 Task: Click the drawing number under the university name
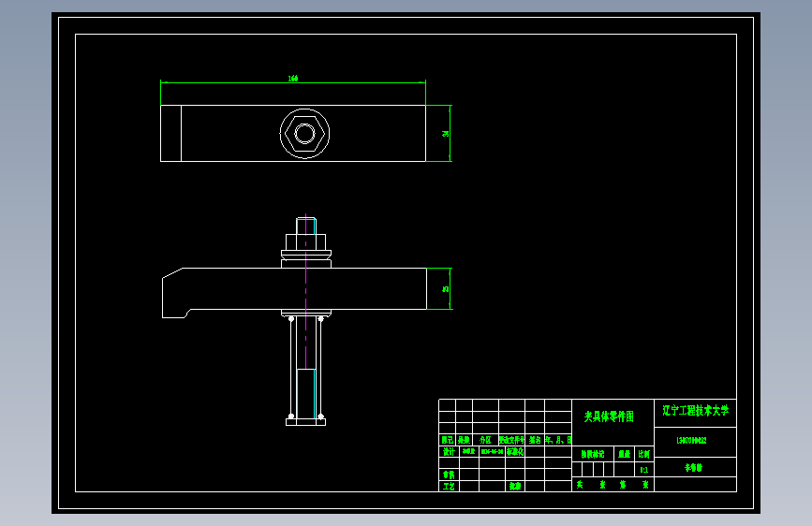[691, 441]
